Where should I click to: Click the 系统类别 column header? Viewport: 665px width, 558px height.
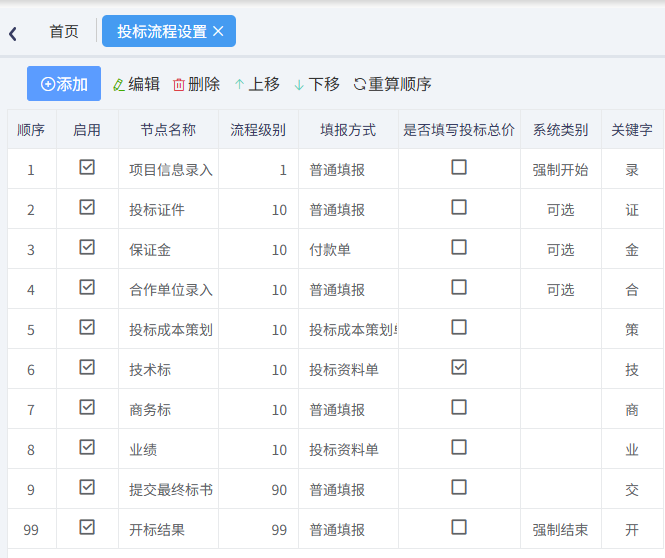pyautogui.click(x=561, y=129)
